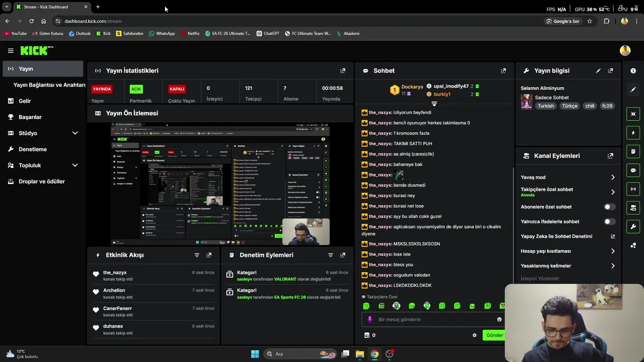Click the browser address bar
The image size is (644, 362).
coord(302,21)
